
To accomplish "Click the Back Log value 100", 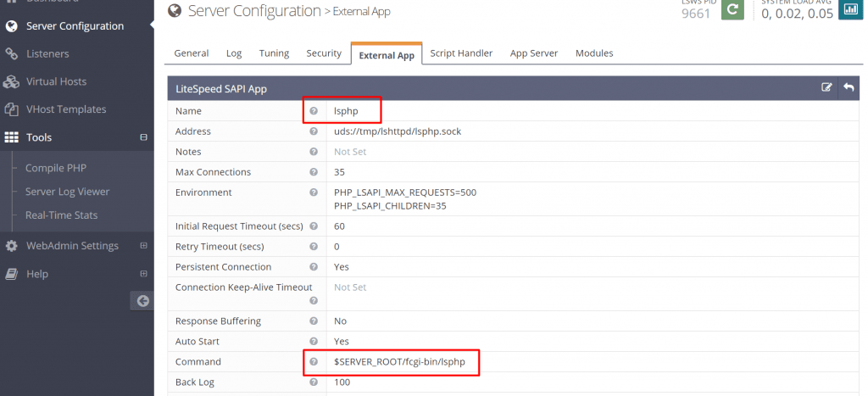I will pyautogui.click(x=342, y=382).
